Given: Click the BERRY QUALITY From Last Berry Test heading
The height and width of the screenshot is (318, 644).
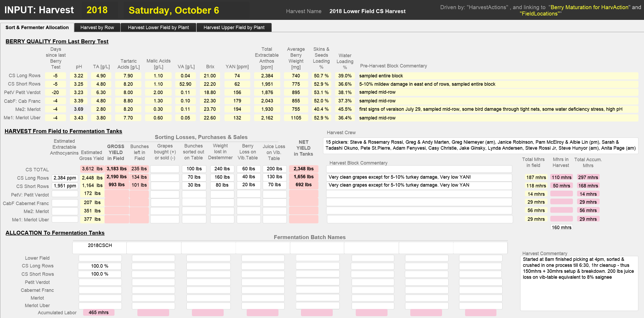Looking at the screenshot, I should click(57, 42).
